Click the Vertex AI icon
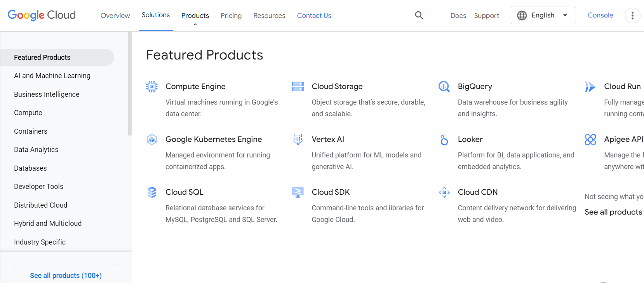Image resolution: width=644 pixels, height=283 pixels. (x=298, y=139)
